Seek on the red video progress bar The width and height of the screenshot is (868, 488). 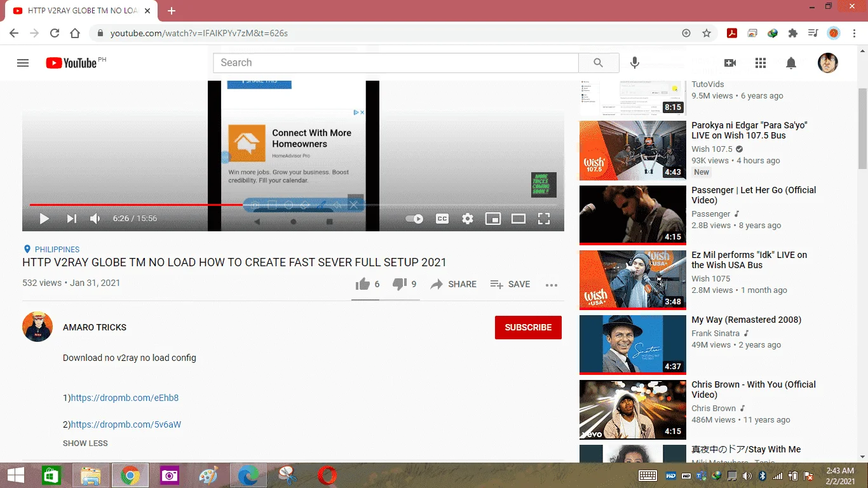click(x=293, y=205)
